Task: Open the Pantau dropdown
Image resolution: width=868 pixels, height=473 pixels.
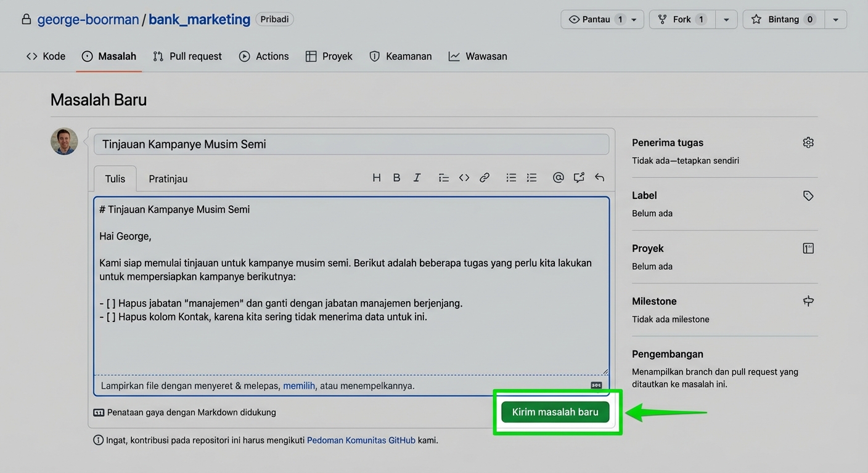Action: (x=602, y=19)
